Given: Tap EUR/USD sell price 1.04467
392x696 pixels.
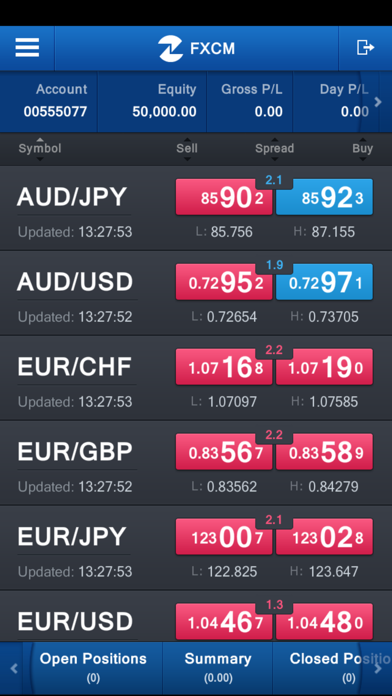Looking at the screenshot, I should 224,621.
